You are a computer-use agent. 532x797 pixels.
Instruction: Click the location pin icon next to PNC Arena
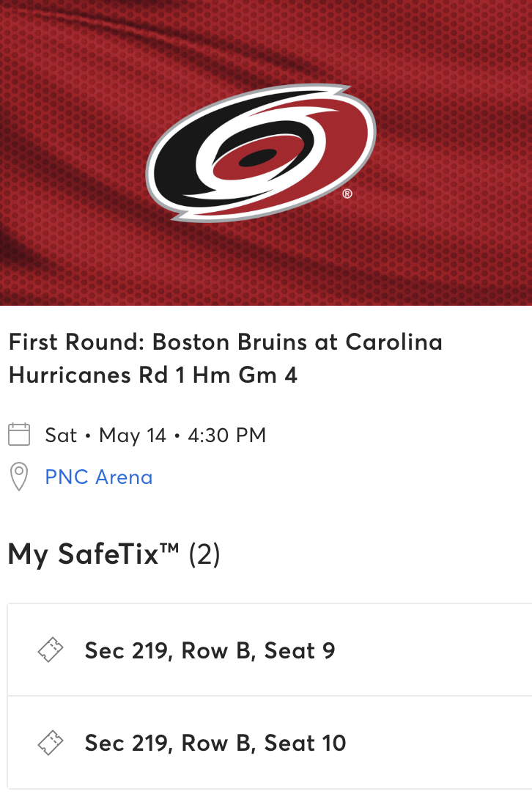coord(18,476)
